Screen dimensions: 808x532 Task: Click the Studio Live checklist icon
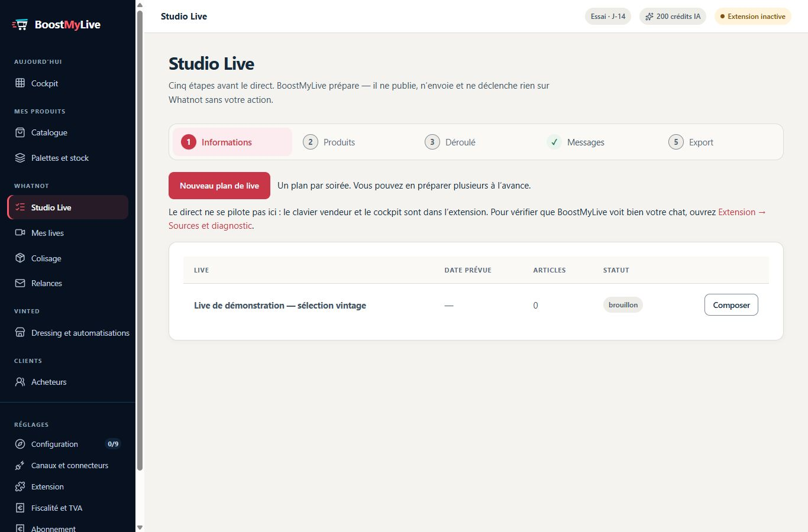click(x=20, y=207)
